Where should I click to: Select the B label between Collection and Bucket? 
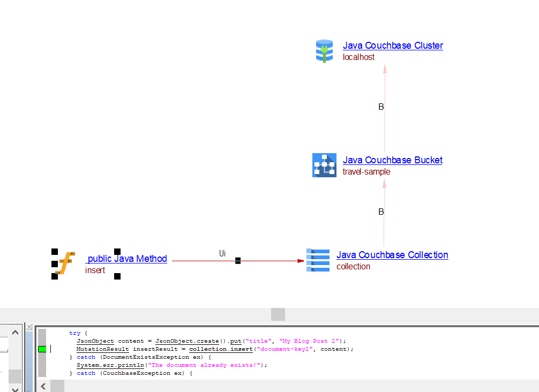[381, 212]
